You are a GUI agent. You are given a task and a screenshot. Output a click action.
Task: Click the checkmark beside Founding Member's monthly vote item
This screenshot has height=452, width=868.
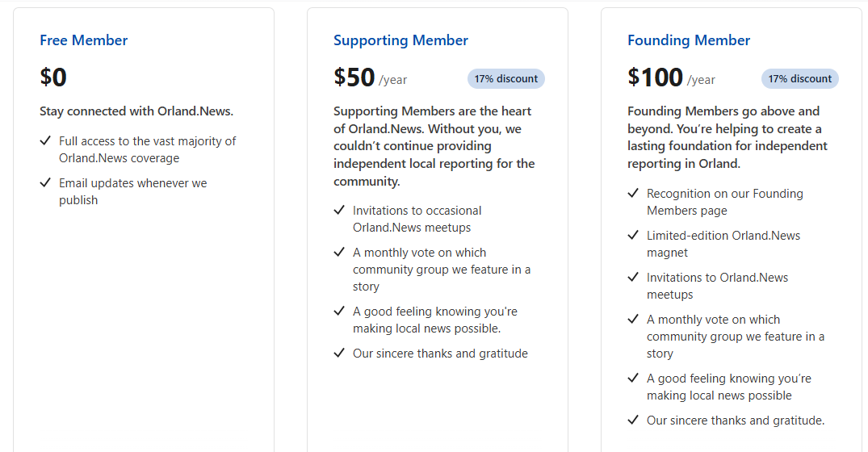(x=633, y=320)
